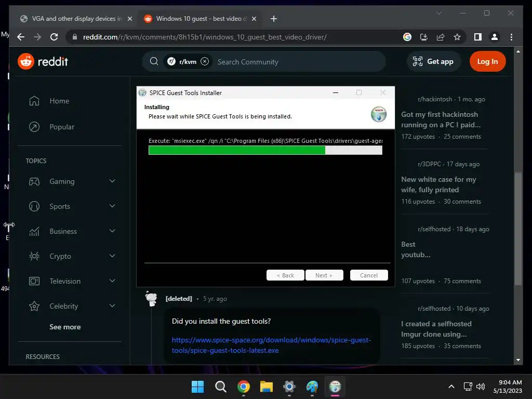
Task: Go forward in browser history
Action: click(37, 37)
